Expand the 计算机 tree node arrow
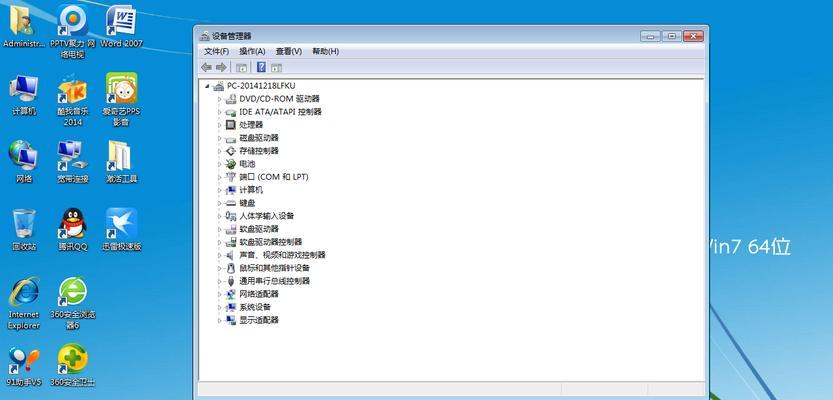The height and width of the screenshot is (400, 833). coord(219,190)
